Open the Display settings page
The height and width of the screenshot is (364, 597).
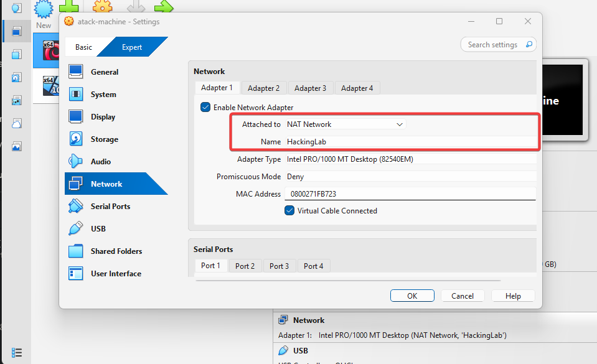116,117
